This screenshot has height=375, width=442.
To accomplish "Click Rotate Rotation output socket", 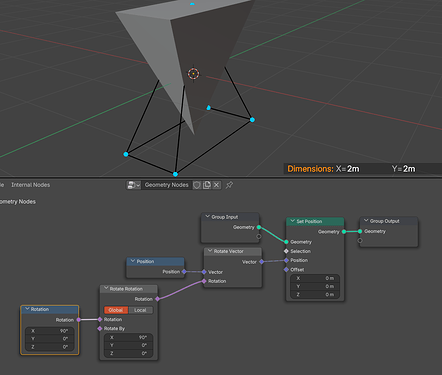I will 157,299.
